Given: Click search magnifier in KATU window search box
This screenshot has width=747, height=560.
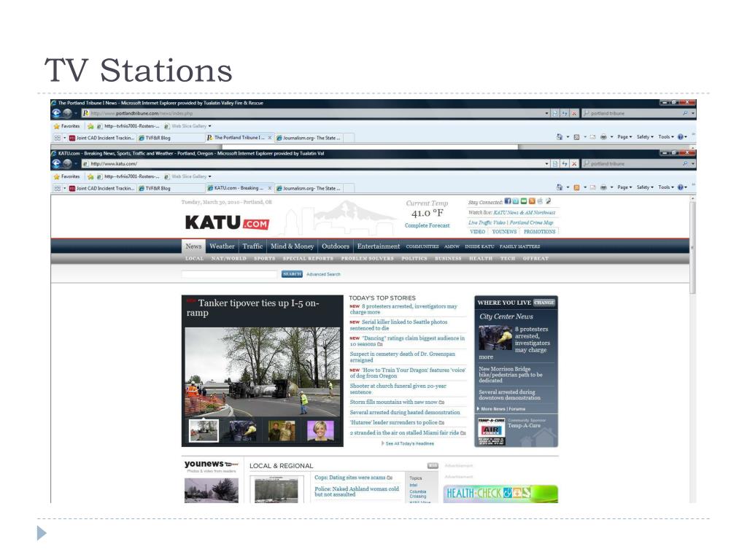Looking at the screenshot, I should [x=685, y=163].
